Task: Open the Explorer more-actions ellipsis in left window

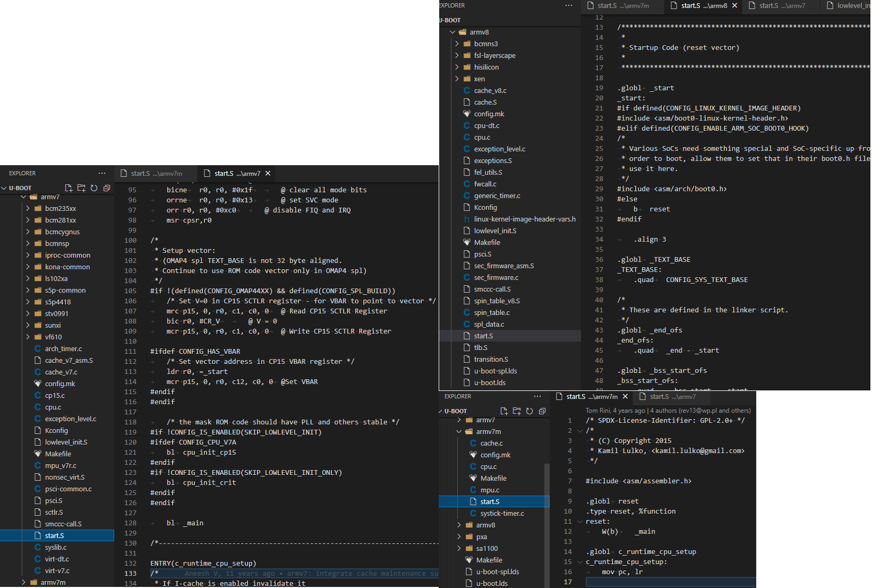Action: 102,173
